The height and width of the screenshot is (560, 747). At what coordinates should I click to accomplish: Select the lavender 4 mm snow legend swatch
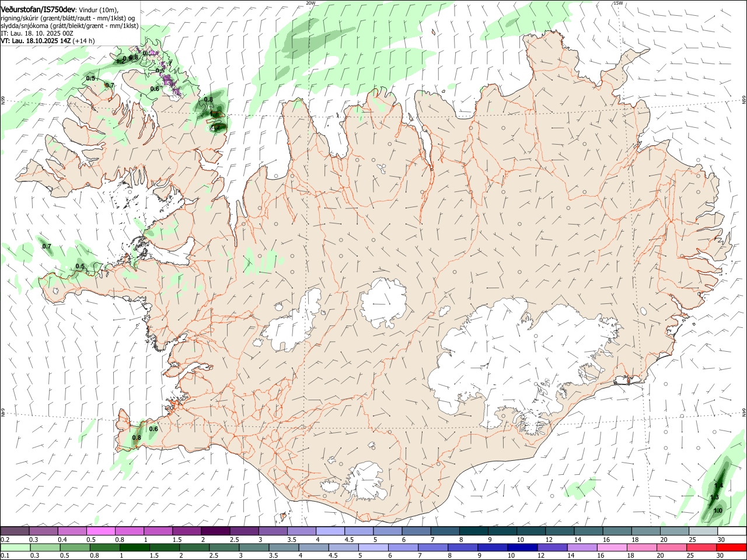click(330, 531)
